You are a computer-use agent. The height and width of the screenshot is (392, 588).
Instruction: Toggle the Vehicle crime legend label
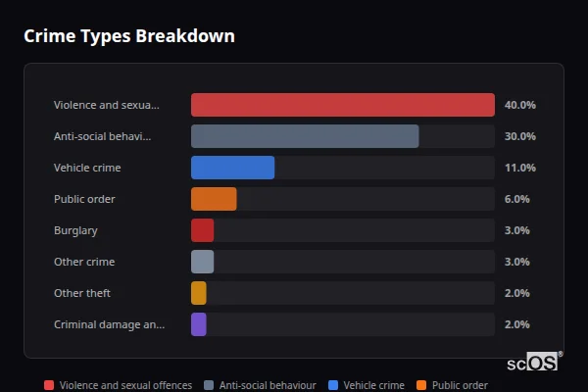click(x=373, y=385)
